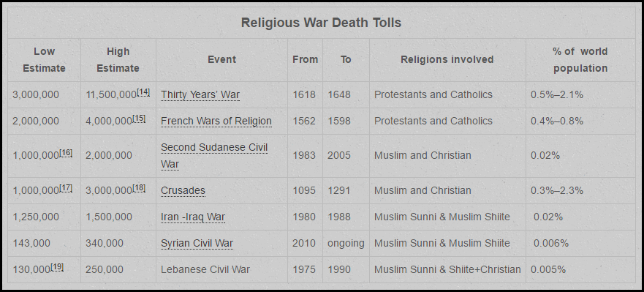Viewport: 644px width, 292px height.
Task: Click the Low Estimate column header
Action: pyautogui.click(x=44, y=59)
